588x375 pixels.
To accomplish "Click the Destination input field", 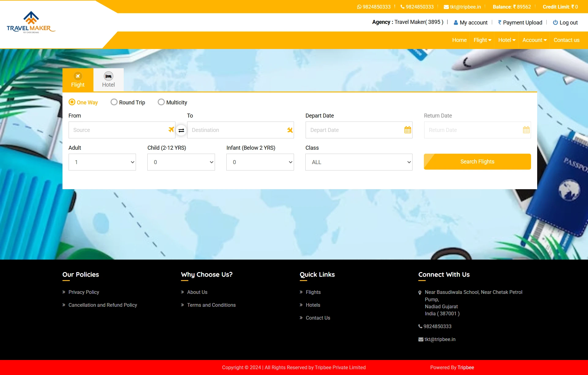I will click(x=236, y=130).
